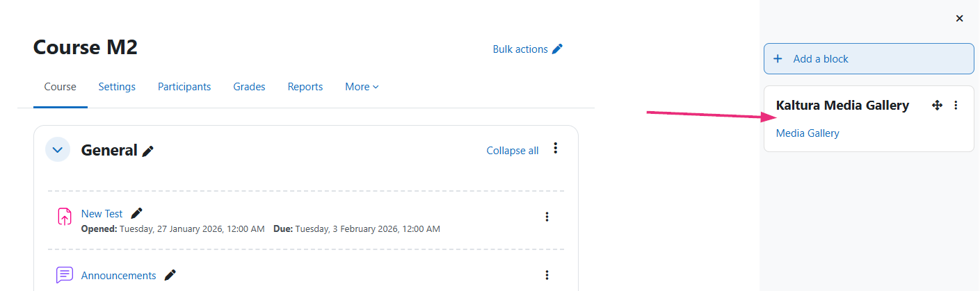Viewport: 980px width, 291px height.
Task: Click the Announcements forum icon
Action: [x=64, y=275]
